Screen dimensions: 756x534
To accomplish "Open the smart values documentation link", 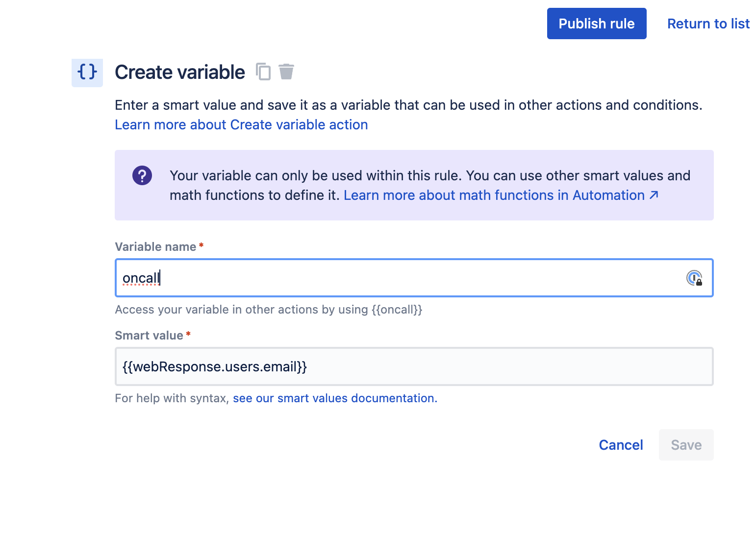I will [x=335, y=398].
